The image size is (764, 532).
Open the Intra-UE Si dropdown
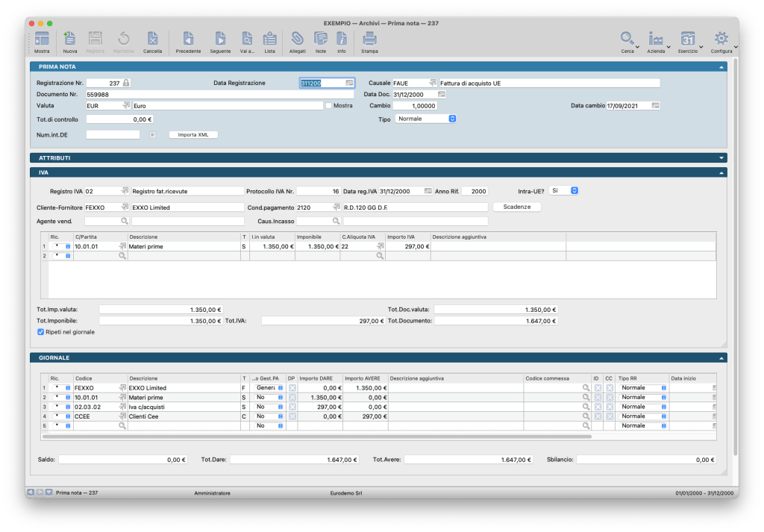pyautogui.click(x=563, y=191)
